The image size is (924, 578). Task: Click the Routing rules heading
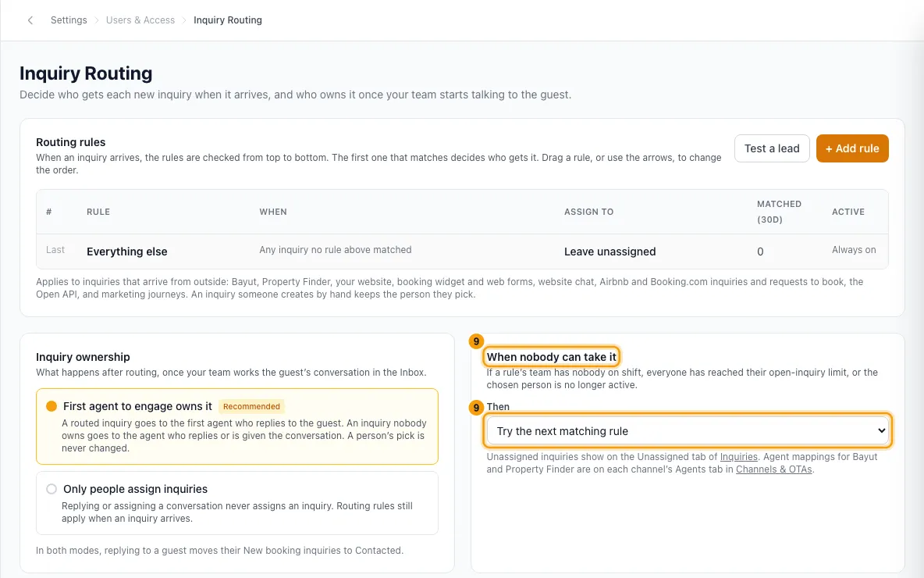tap(71, 142)
